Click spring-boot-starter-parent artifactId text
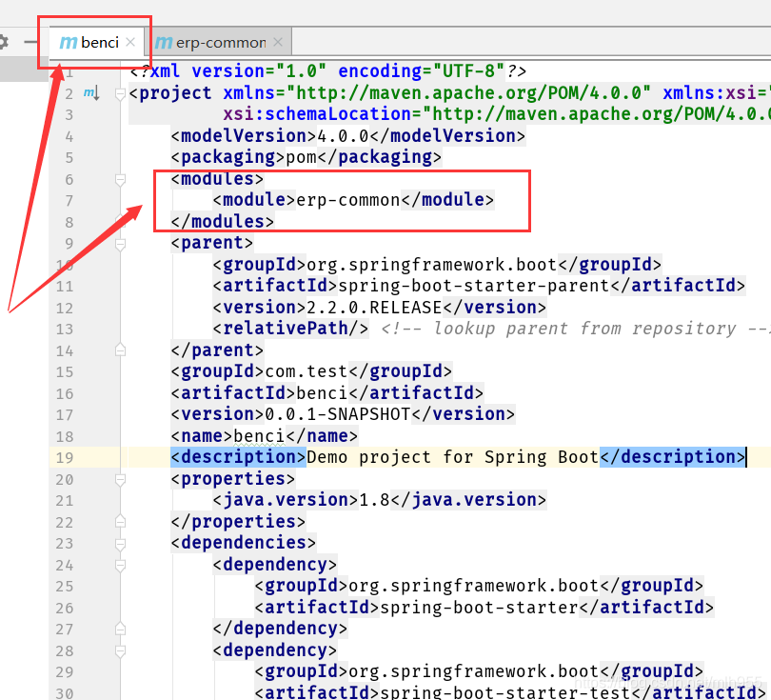This screenshot has width=771, height=700. 474,286
